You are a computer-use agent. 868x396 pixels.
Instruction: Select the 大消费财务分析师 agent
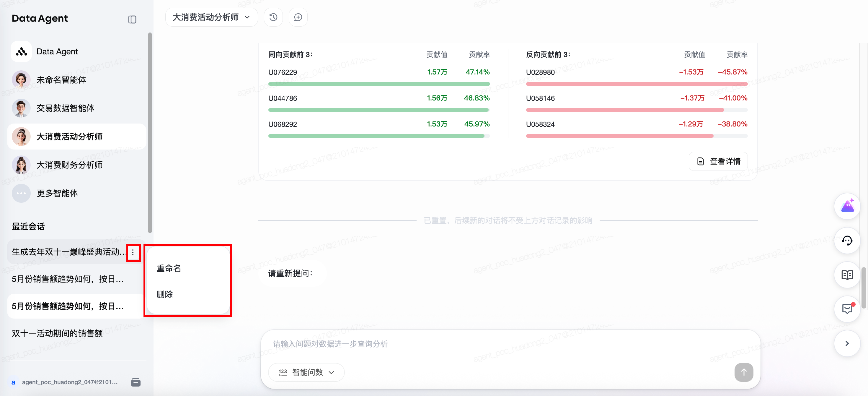(69, 165)
